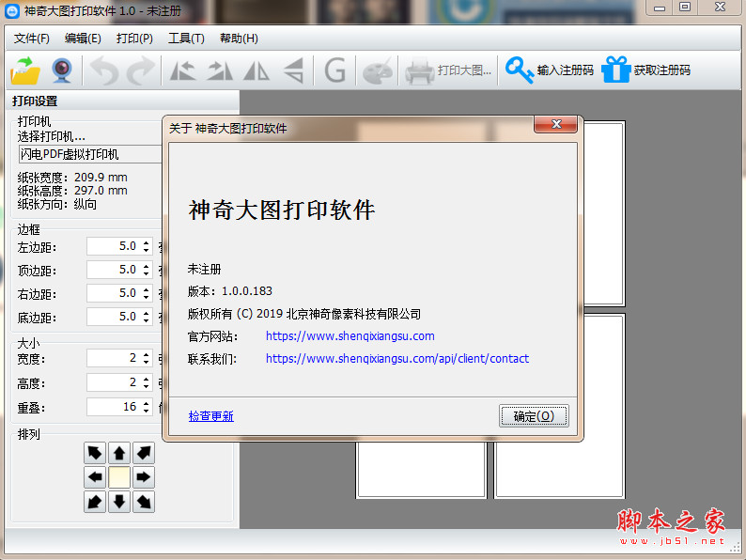Viewport: 746px width, 560px height.
Task: Click 重叠 value field
Action: tap(115, 407)
